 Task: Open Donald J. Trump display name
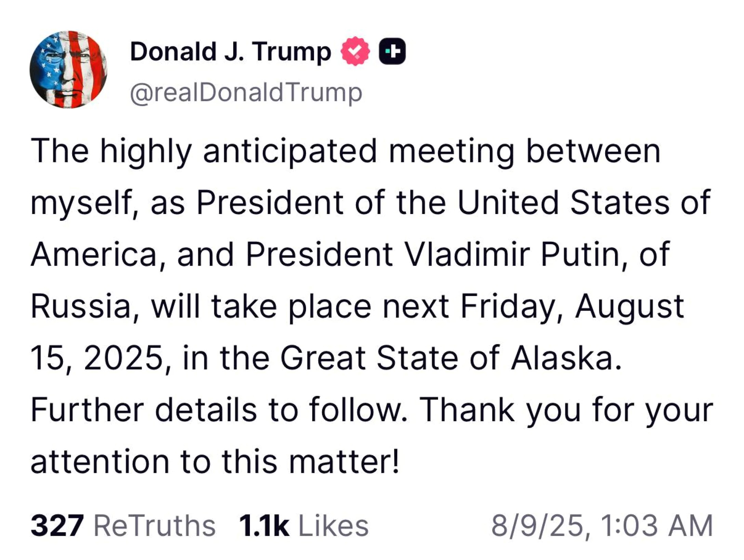click(230, 52)
